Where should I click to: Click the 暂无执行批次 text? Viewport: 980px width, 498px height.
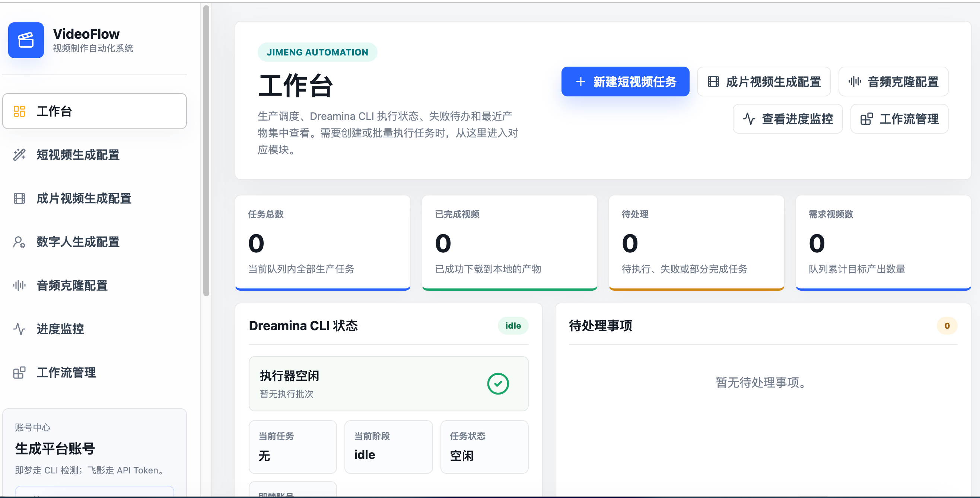tap(286, 394)
